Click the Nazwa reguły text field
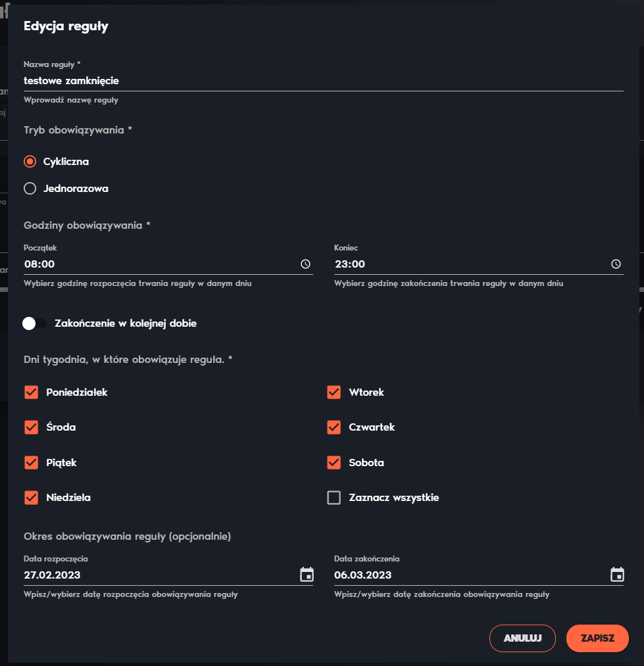The image size is (644, 666). click(x=324, y=81)
